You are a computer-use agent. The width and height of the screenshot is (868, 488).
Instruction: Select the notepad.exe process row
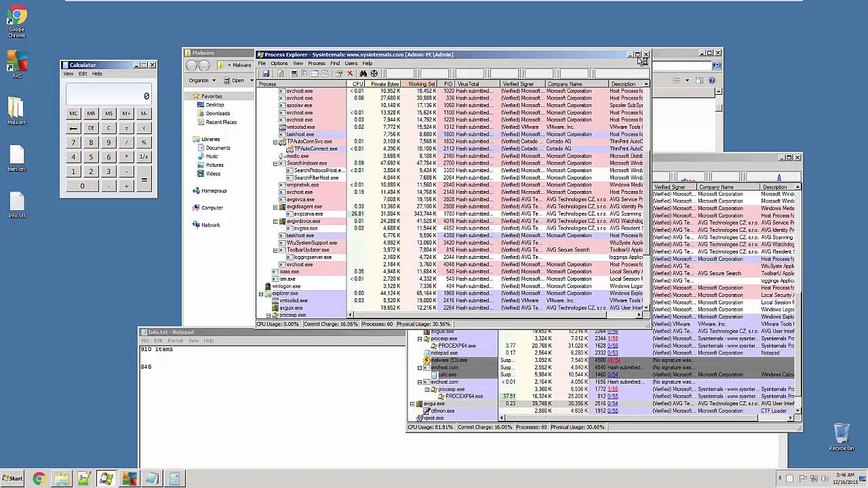tap(602, 353)
